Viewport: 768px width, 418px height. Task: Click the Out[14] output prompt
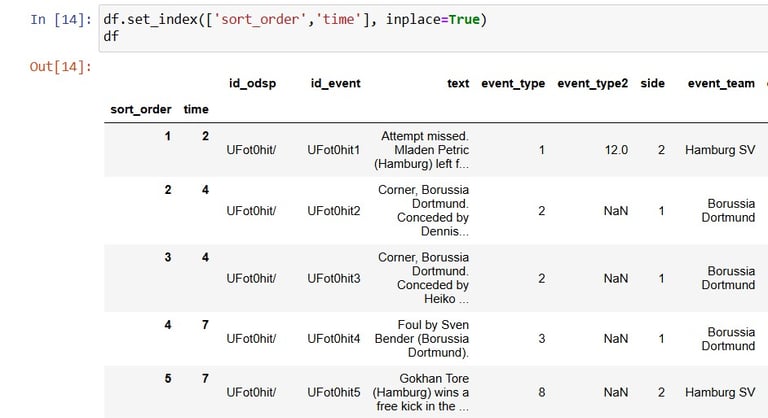click(x=61, y=66)
